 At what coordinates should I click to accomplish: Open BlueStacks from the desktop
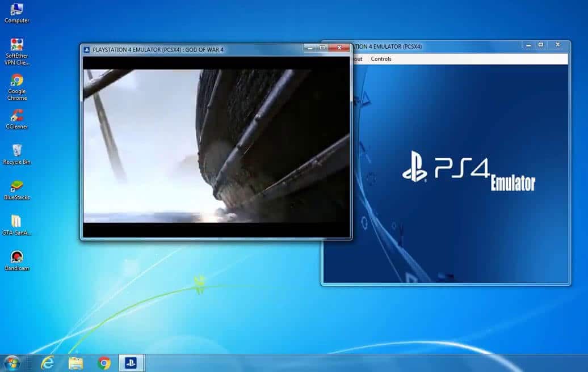(16, 184)
